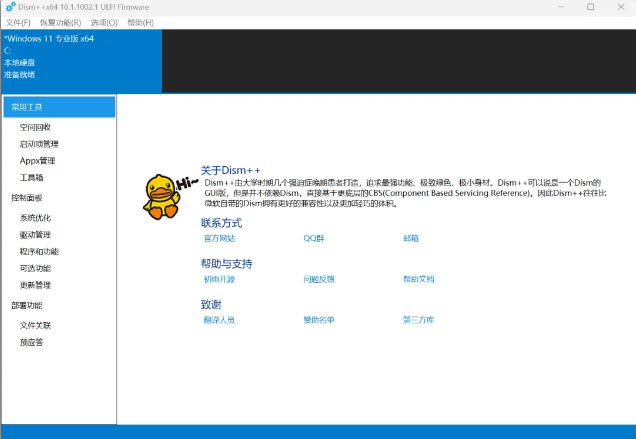This screenshot has height=439, width=636.
Task: Click the 官方网站 link
Action: pyautogui.click(x=219, y=238)
